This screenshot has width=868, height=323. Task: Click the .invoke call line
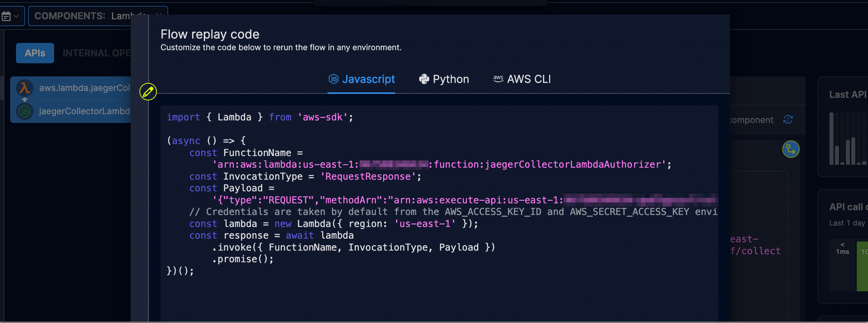coord(353,247)
